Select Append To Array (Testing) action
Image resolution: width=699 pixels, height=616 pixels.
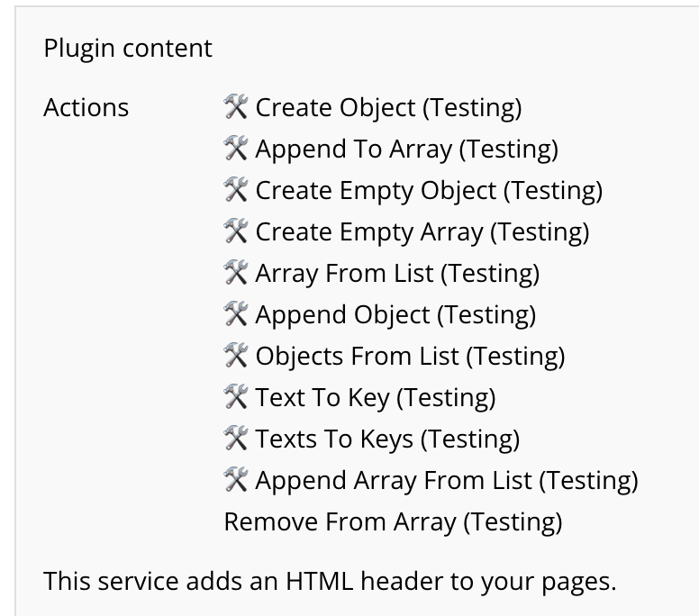coord(406,149)
